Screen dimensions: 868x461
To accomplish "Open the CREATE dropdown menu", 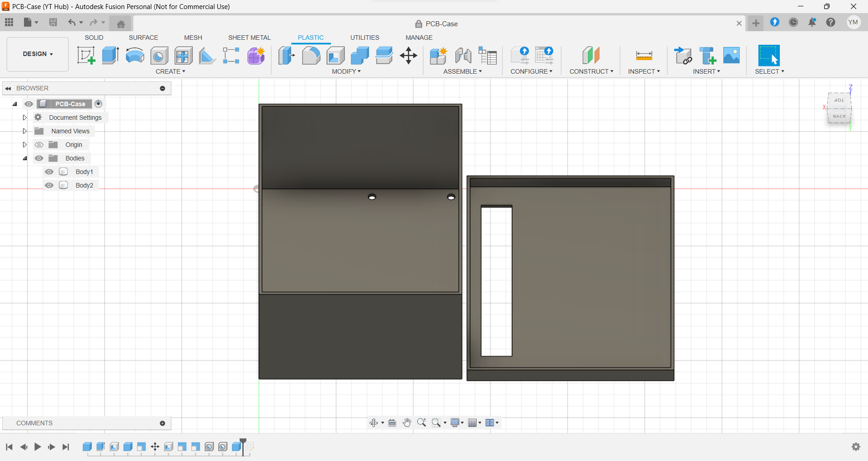I will click(170, 71).
